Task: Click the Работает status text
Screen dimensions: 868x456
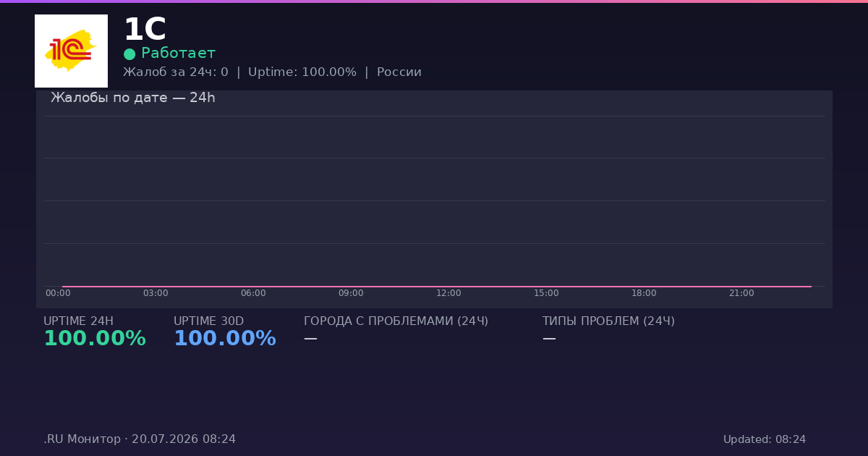Action: pos(178,54)
